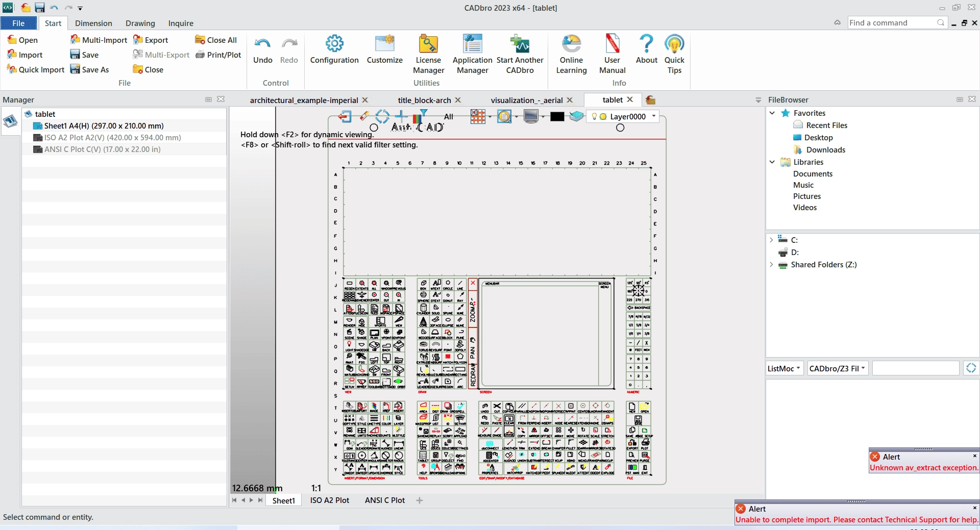Dismiss the Unknown av_extract exception alert
Screen dimensions: 980x530
(x=974, y=456)
